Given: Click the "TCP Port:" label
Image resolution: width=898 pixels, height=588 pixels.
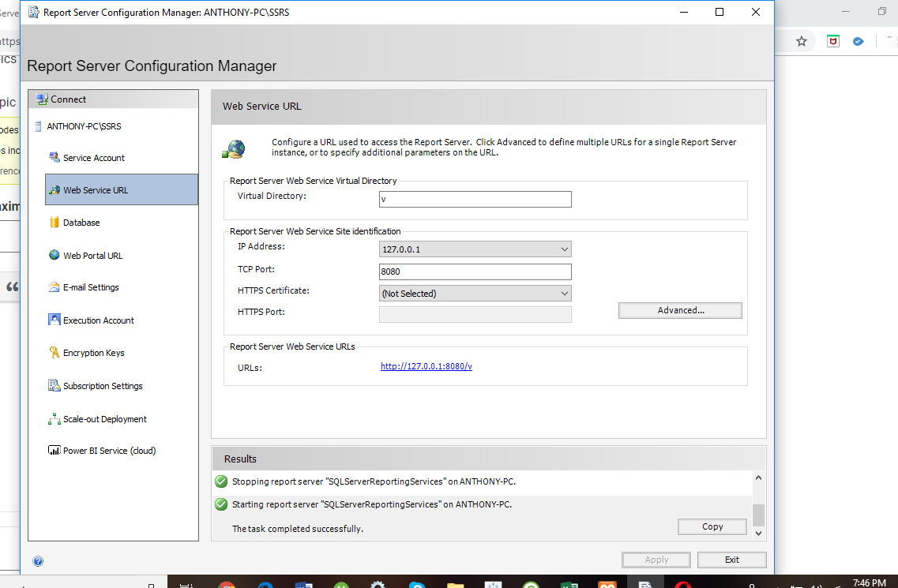Looking at the screenshot, I should pyautogui.click(x=255, y=269).
